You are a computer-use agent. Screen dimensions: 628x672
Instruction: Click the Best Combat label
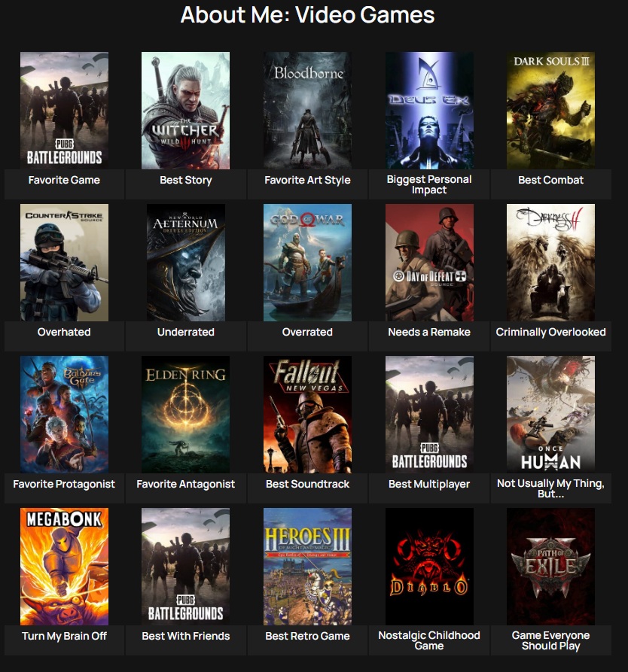coord(550,180)
